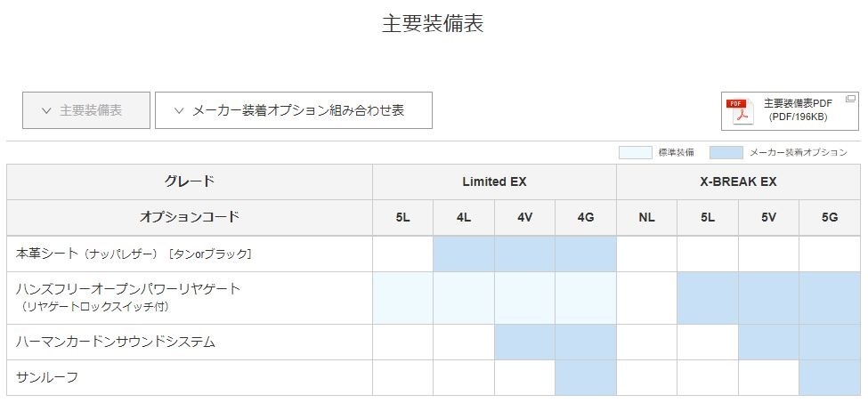
Task: Expand メーカー装着オプション組み合わせ表 chevron arrow
Action: 179,111
